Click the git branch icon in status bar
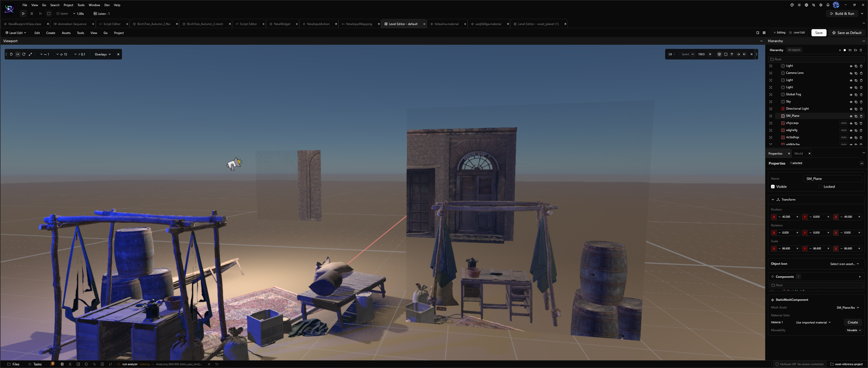This screenshot has height=368, width=868. (110, 364)
